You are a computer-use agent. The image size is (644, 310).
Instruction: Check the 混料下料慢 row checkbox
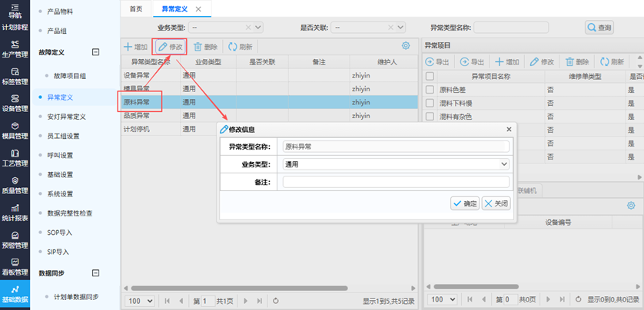coord(430,104)
